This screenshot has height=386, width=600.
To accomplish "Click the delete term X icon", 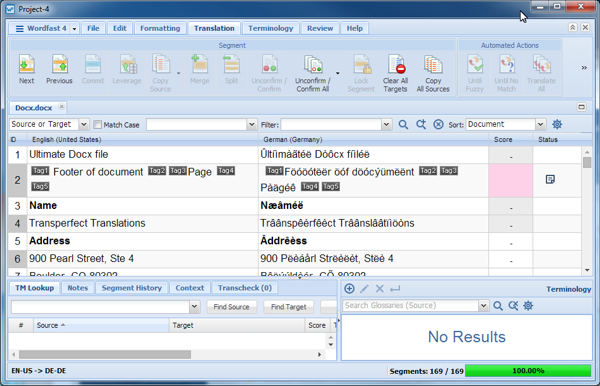I will pyautogui.click(x=380, y=288).
